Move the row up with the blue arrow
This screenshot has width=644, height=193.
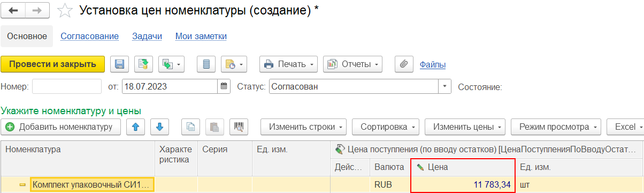(x=135, y=127)
